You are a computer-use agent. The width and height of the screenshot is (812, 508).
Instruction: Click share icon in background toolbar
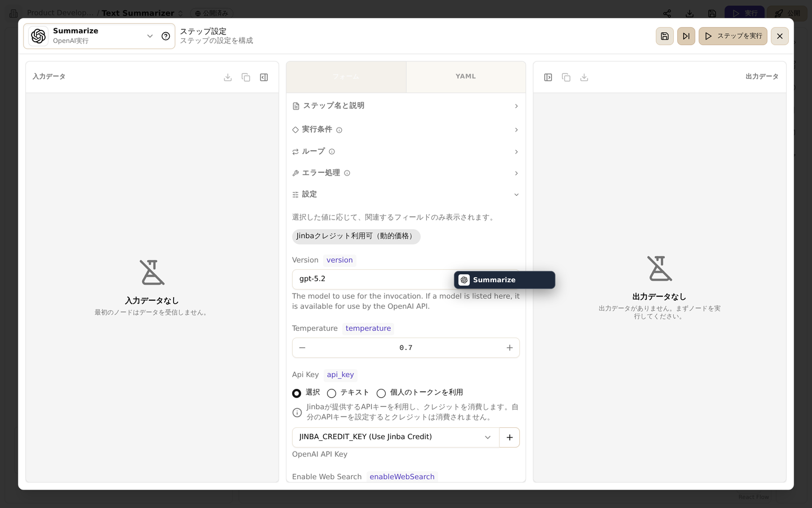667,14
